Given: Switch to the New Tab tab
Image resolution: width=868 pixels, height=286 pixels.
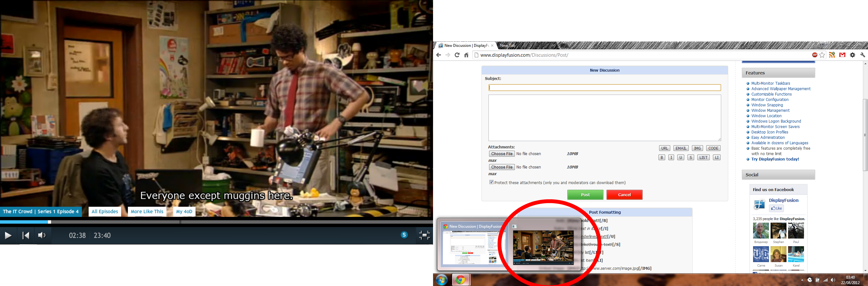Looking at the screenshot, I should pyautogui.click(x=508, y=46).
